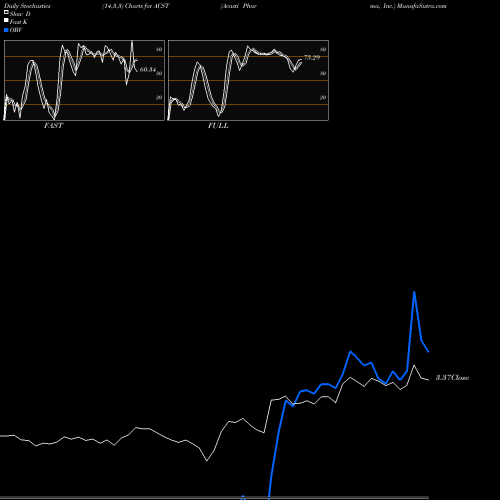Select the 'Daily Stochastics' title text
Image resolution: width=500 pixels, height=500 pixels.
point(27,6)
